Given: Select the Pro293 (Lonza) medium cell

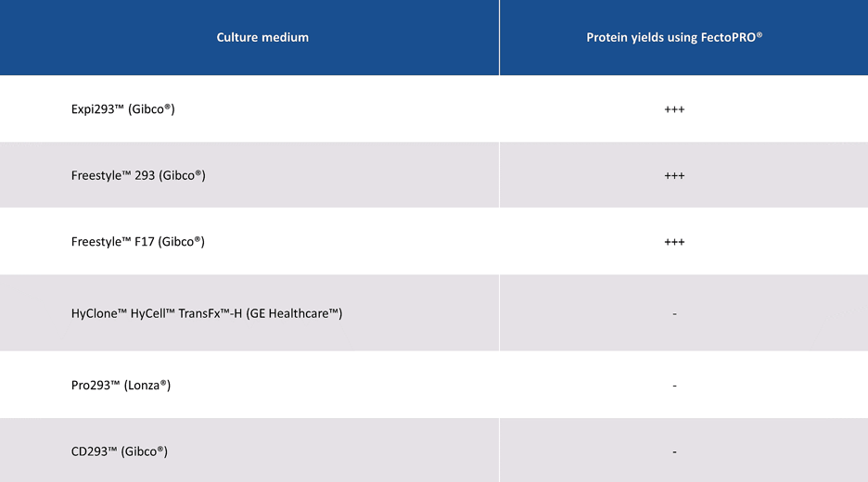Looking at the screenshot, I should [121, 385].
